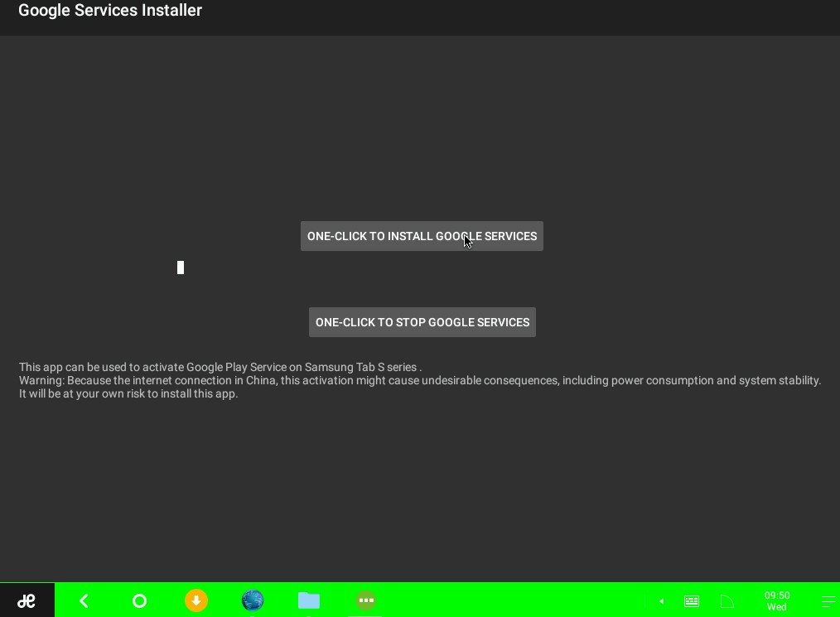Click the small white rectangle marker
This screenshot has width=840, height=617.
(181, 268)
